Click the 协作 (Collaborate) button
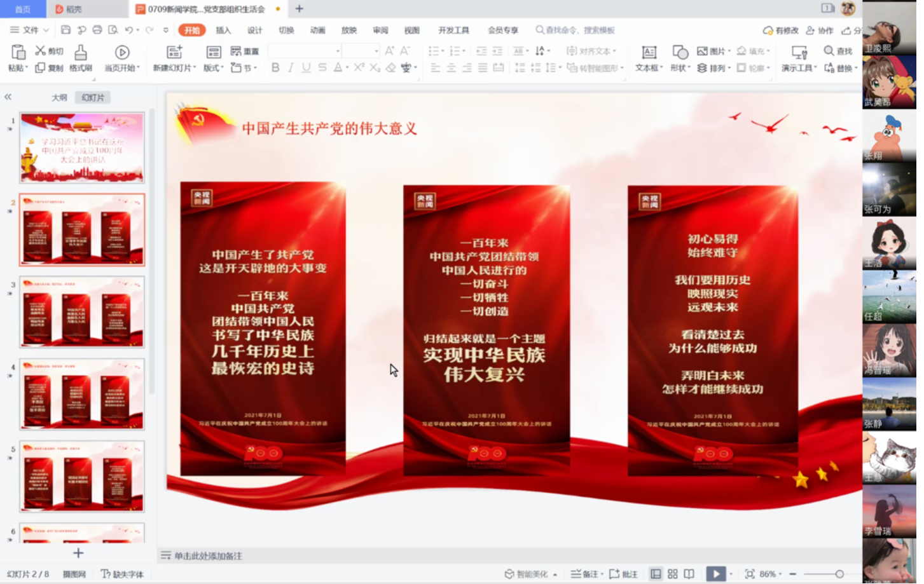The width and height of the screenshot is (924, 584). pyautogui.click(x=820, y=30)
